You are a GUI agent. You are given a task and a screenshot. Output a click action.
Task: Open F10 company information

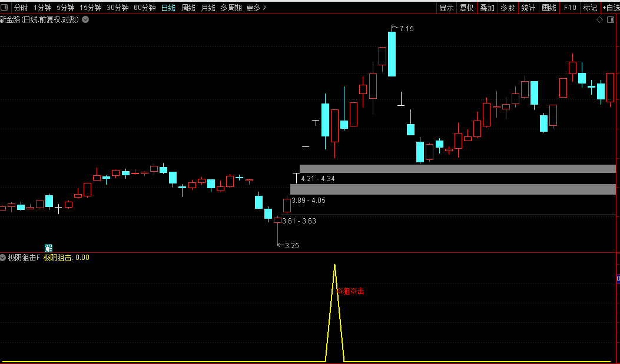570,8
